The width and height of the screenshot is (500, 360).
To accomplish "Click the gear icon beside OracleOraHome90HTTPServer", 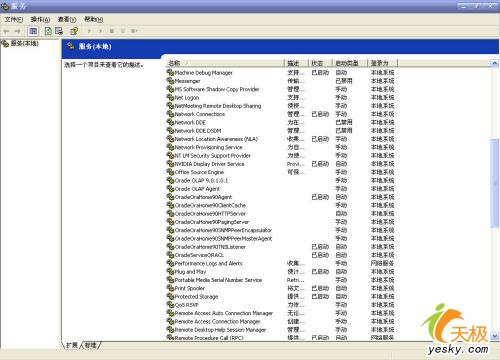I will (170, 213).
